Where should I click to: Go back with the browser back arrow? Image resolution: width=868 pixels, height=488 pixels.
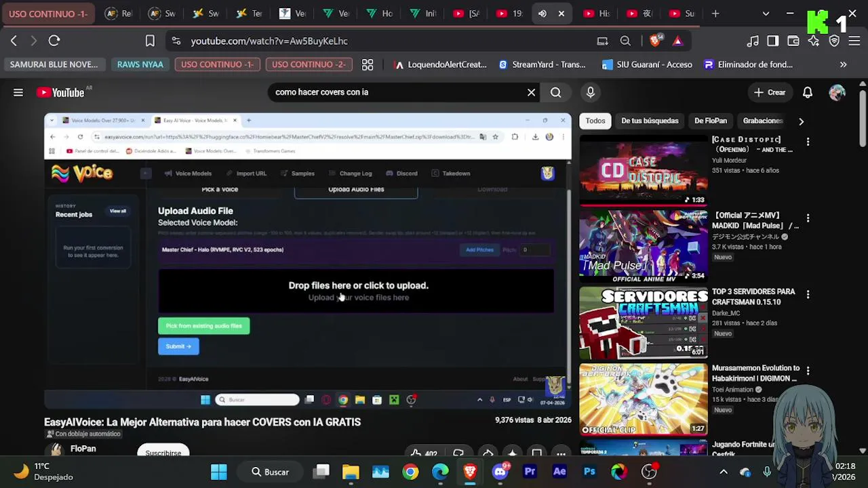(x=14, y=41)
